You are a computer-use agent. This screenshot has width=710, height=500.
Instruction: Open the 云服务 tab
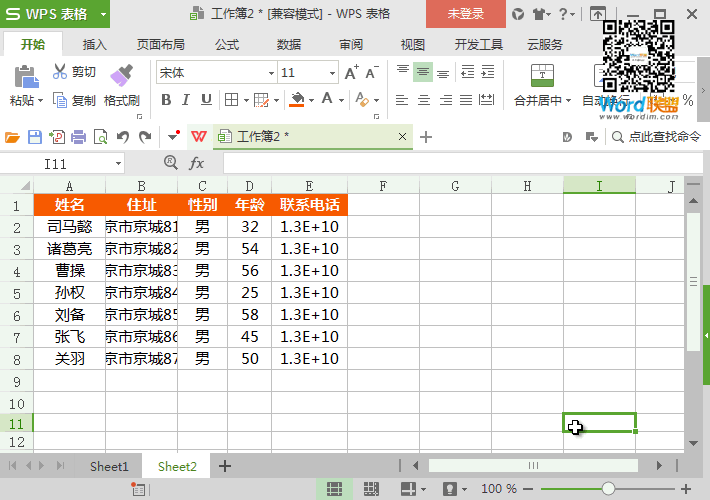tap(544, 44)
